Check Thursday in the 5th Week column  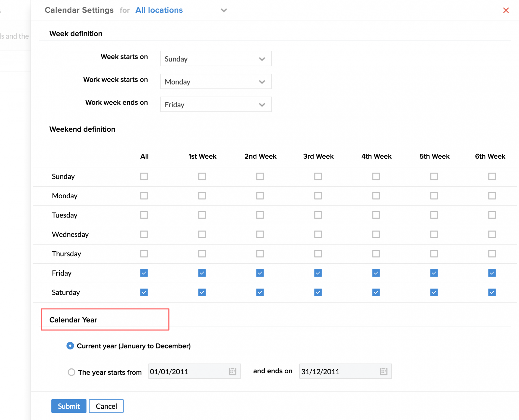coord(434,253)
